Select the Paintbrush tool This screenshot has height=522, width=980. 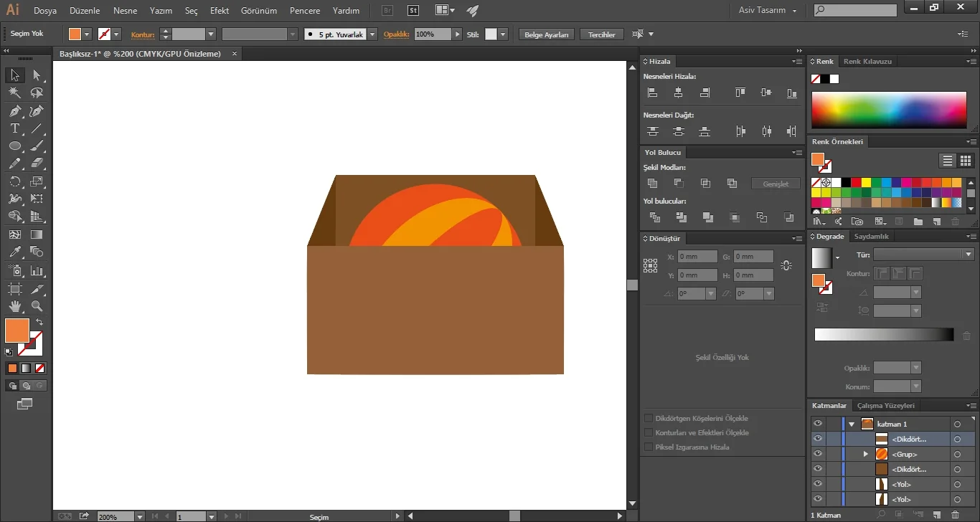point(37,146)
